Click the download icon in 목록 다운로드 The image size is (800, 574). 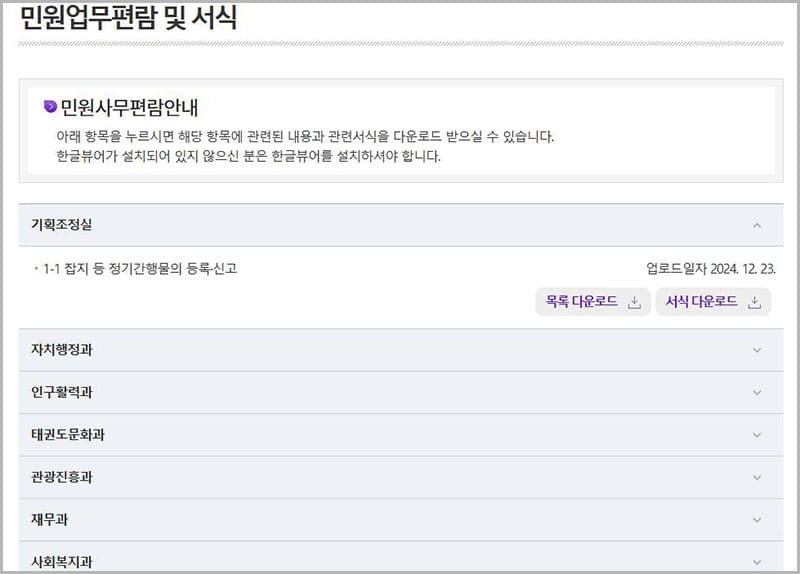(634, 303)
